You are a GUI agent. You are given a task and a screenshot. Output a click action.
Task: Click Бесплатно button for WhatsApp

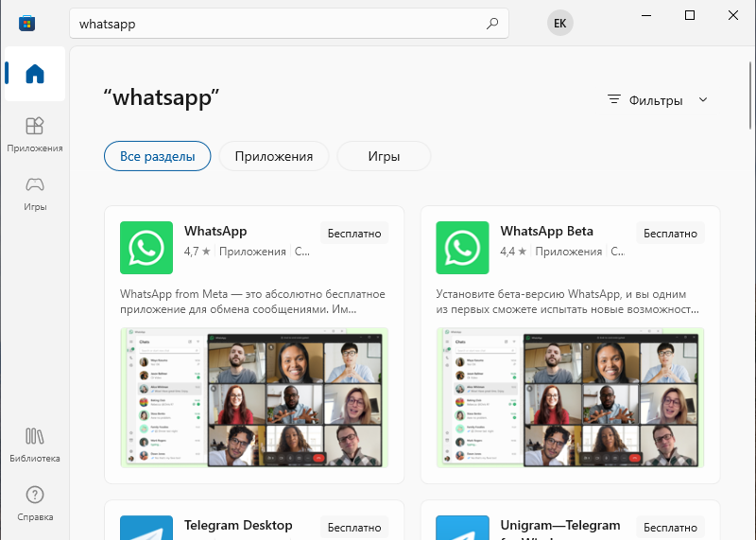pyautogui.click(x=354, y=233)
